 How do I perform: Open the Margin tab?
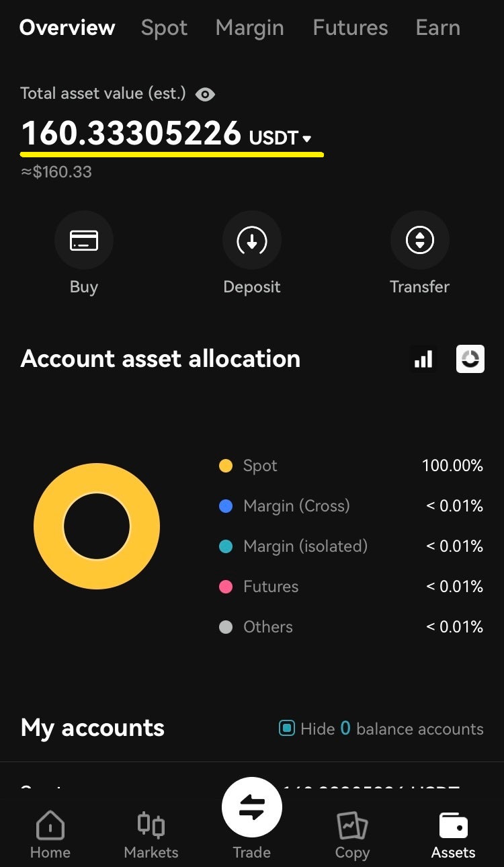point(249,28)
